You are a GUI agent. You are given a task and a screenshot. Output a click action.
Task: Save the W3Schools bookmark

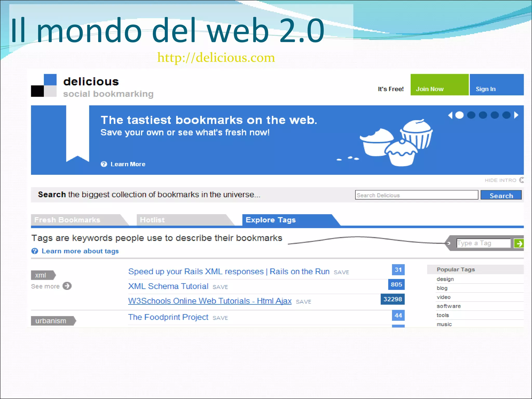point(303,302)
